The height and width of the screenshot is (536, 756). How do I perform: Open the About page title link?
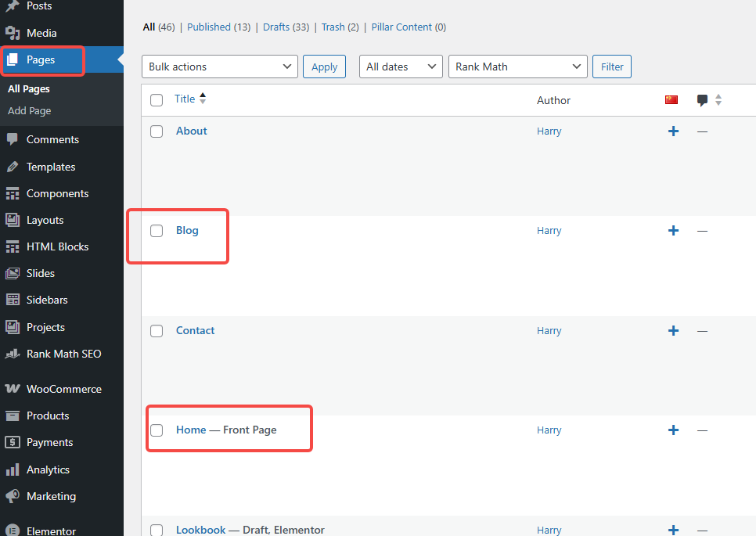tap(192, 131)
